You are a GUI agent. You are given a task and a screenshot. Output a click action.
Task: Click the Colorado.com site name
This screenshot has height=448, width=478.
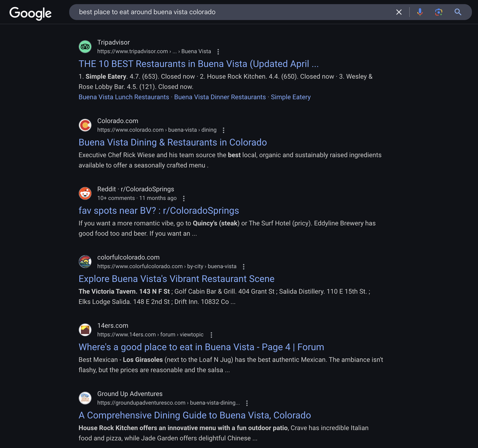(118, 121)
